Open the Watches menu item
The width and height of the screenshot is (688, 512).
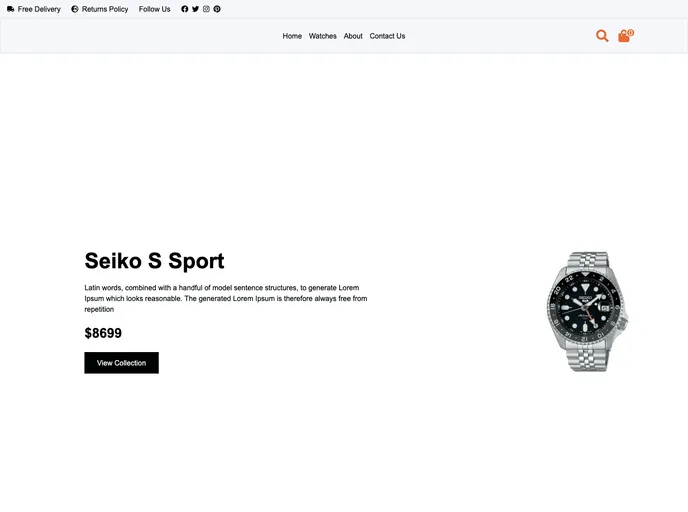pos(322,36)
